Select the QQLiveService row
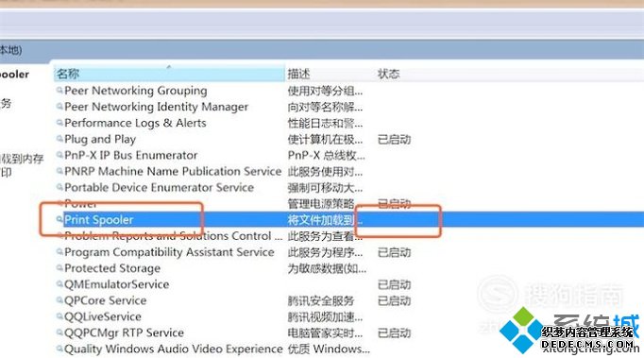644x358 pixels. [103, 316]
